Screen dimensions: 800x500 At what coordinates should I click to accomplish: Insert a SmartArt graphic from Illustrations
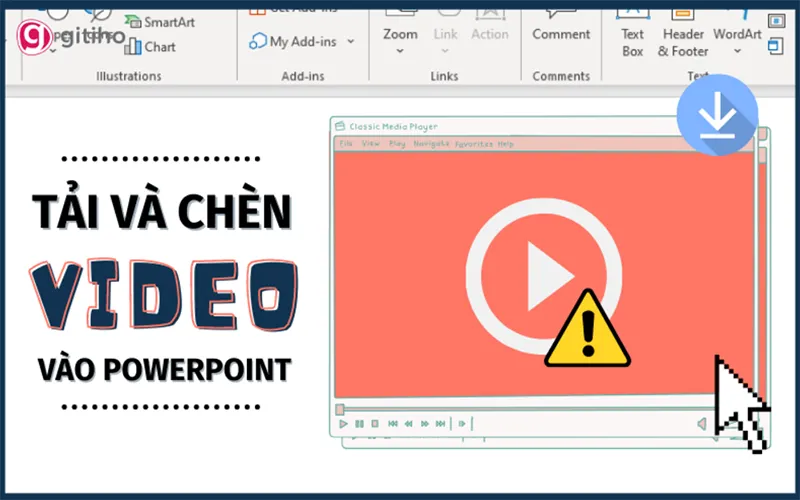pyautogui.click(x=160, y=22)
